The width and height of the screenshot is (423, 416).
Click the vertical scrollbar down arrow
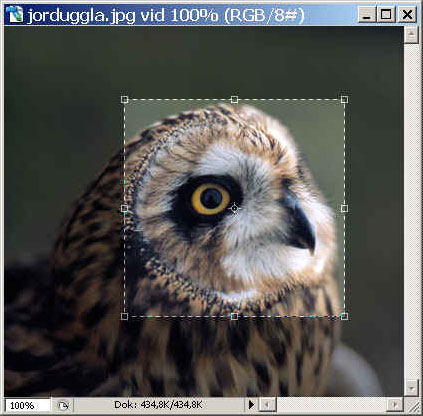click(411, 388)
